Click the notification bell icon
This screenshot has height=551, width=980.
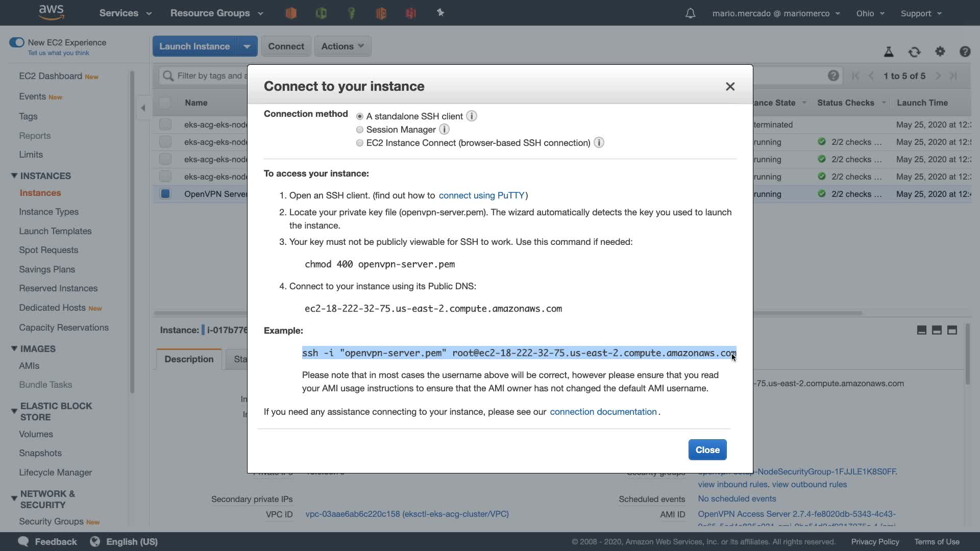pos(690,13)
